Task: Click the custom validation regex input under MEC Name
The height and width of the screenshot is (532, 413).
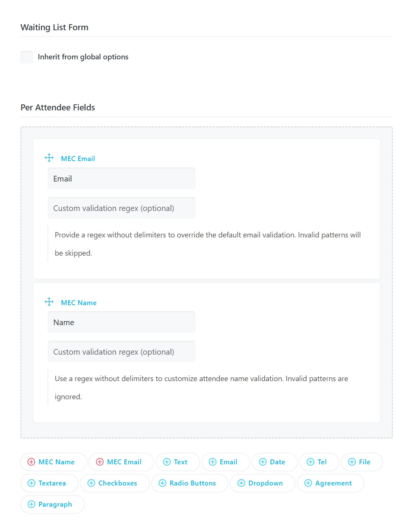Action: tap(121, 351)
